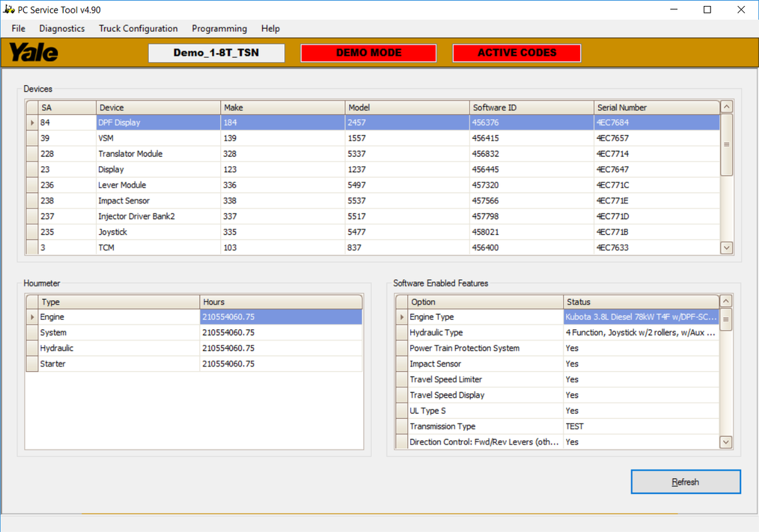The width and height of the screenshot is (759, 532).
Task: Click the Engine hours value cell
Action: 281,317
